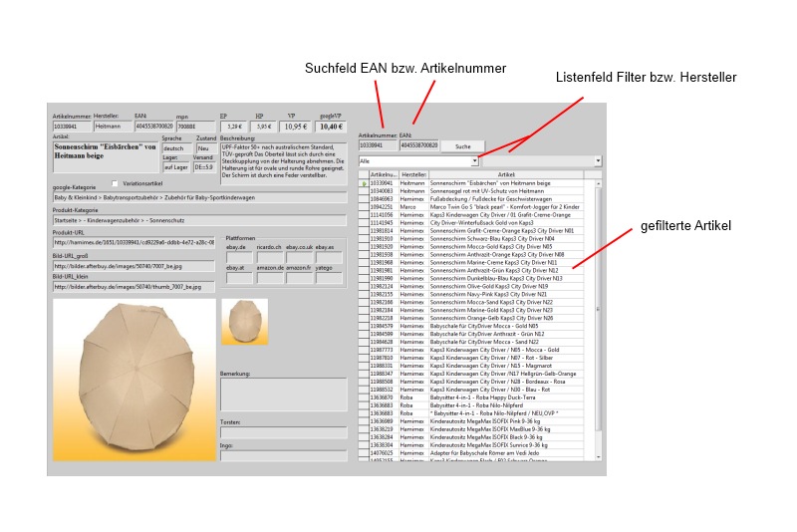The image size is (797, 532).
Task: Click the list scrollbar up arrow
Action: (x=598, y=183)
